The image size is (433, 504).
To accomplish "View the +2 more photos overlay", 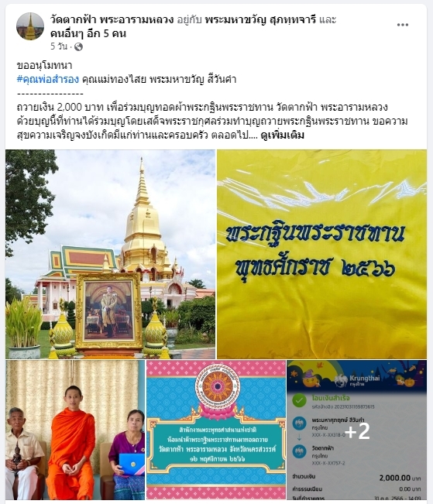I will [x=357, y=430].
